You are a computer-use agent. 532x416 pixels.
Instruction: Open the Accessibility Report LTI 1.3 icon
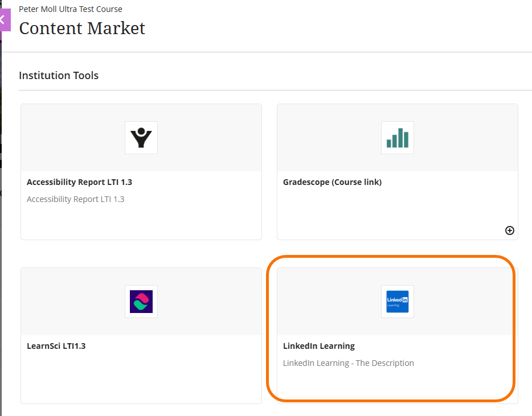(x=141, y=138)
